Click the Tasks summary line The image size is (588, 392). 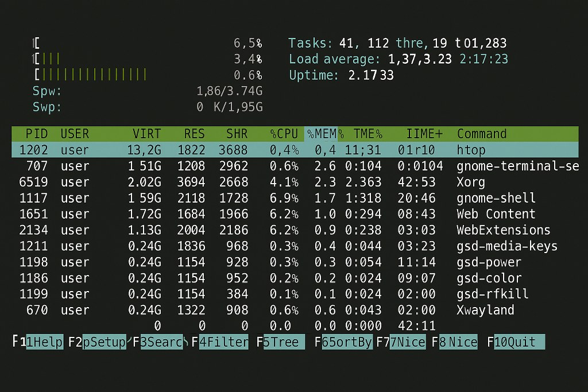(x=397, y=43)
